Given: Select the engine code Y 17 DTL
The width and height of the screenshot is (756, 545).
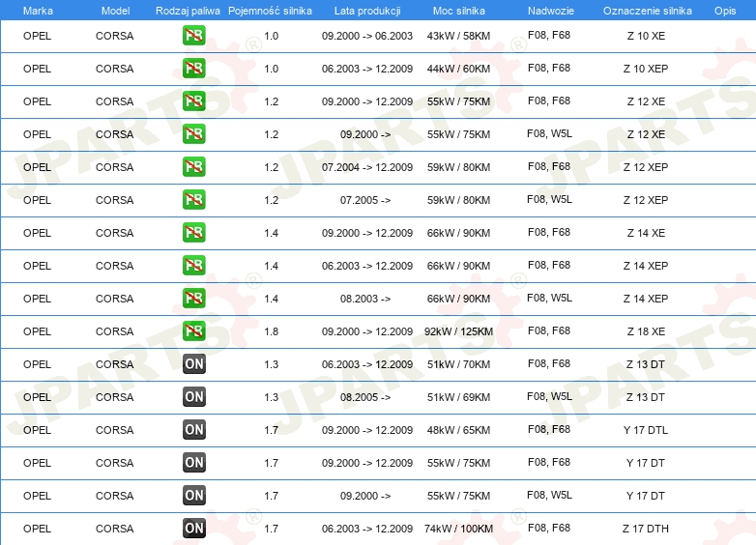Looking at the screenshot, I should click(x=646, y=430).
